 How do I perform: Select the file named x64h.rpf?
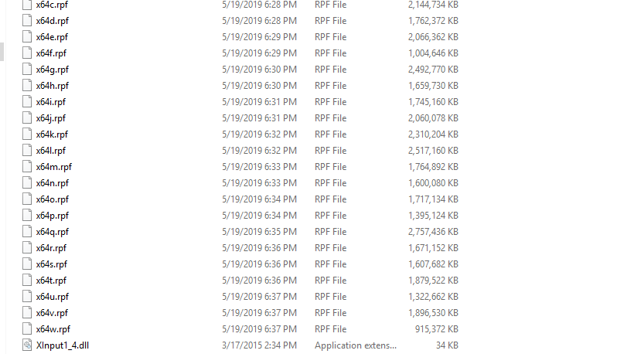point(52,86)
